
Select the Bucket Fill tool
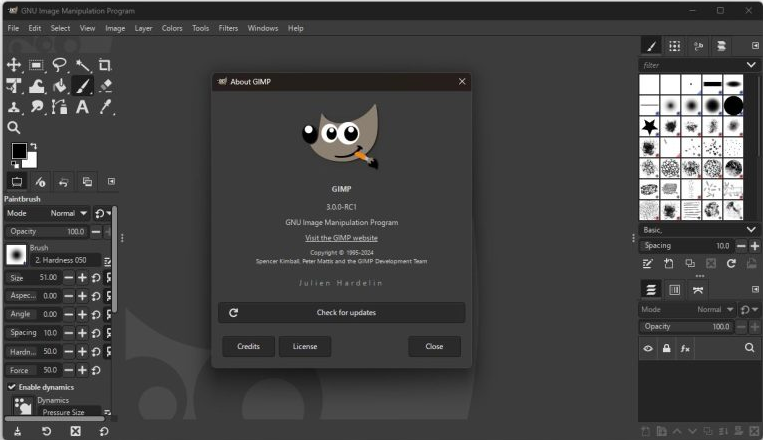pos(59,86)
